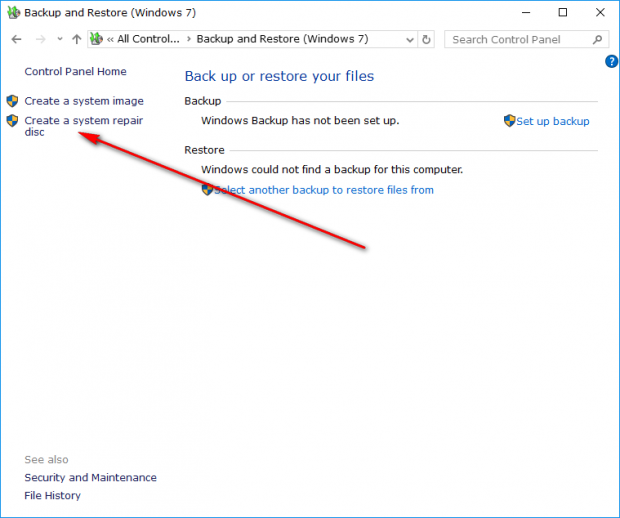Click the window title bar app icon
This screenshot has width=620, height=518.
point(13,12)
